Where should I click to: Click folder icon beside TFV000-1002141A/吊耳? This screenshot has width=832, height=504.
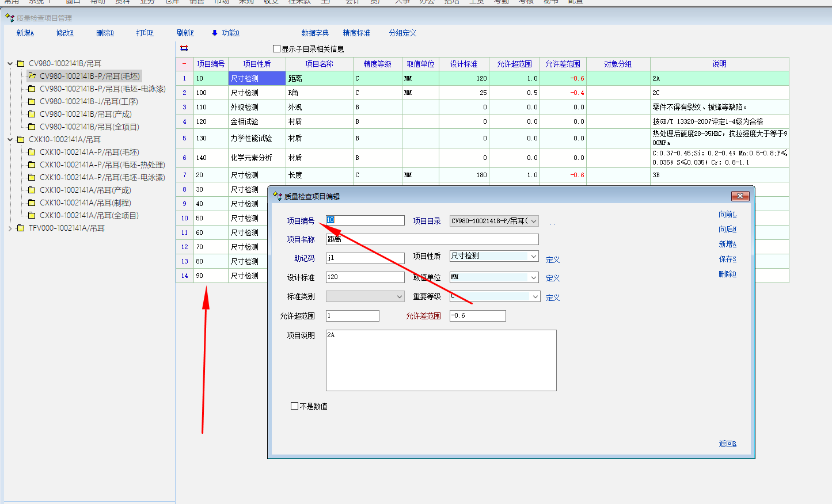point(21,228)
